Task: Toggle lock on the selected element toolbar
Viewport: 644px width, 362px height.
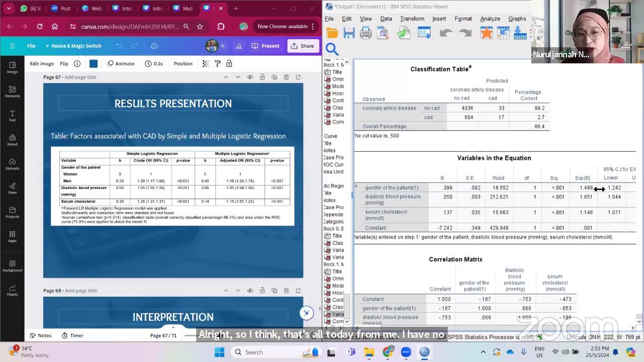Action: 229,64
